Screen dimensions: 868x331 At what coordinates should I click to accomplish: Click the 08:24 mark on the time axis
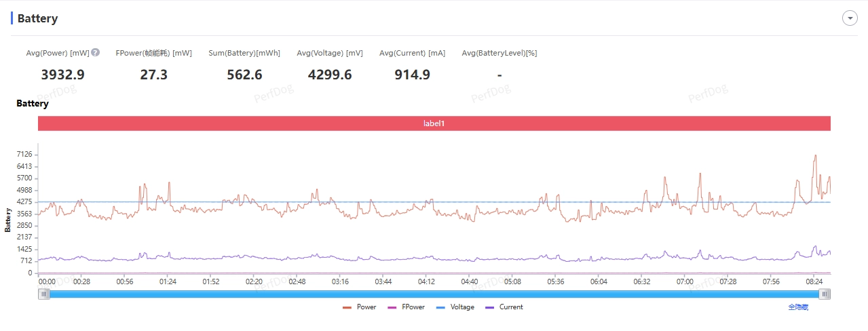point(814,281)
